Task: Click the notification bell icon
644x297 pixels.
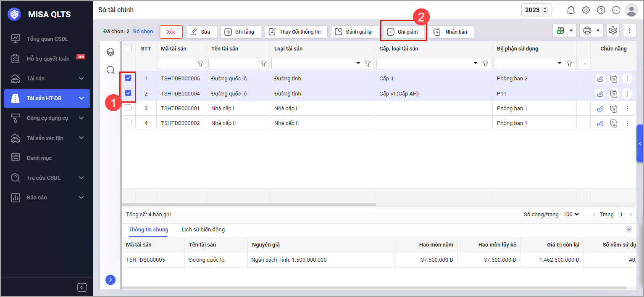Action: (570, 10)
